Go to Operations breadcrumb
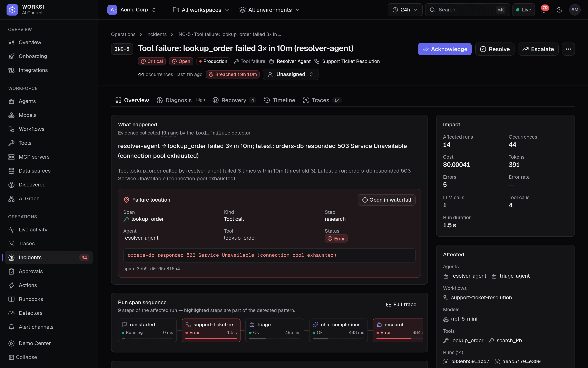Viewport: 588px width, 368px height. pos(123,34)
